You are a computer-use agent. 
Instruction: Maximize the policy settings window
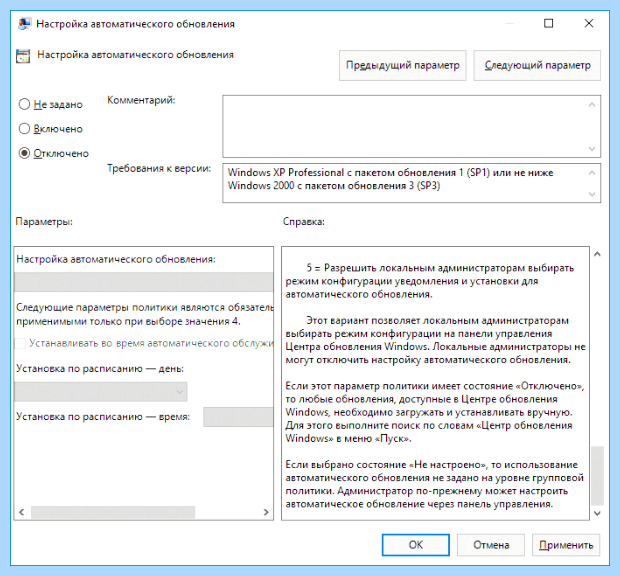pos(548,23)
